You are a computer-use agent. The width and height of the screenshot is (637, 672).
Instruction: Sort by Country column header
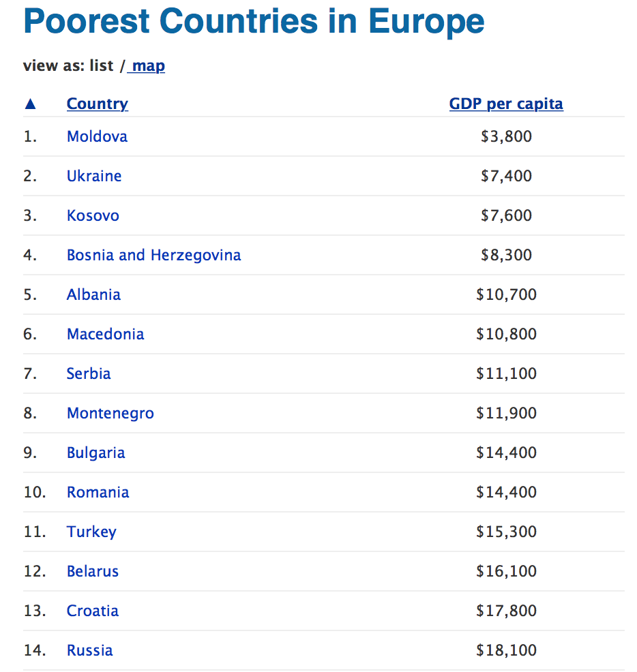pos(98,104)
